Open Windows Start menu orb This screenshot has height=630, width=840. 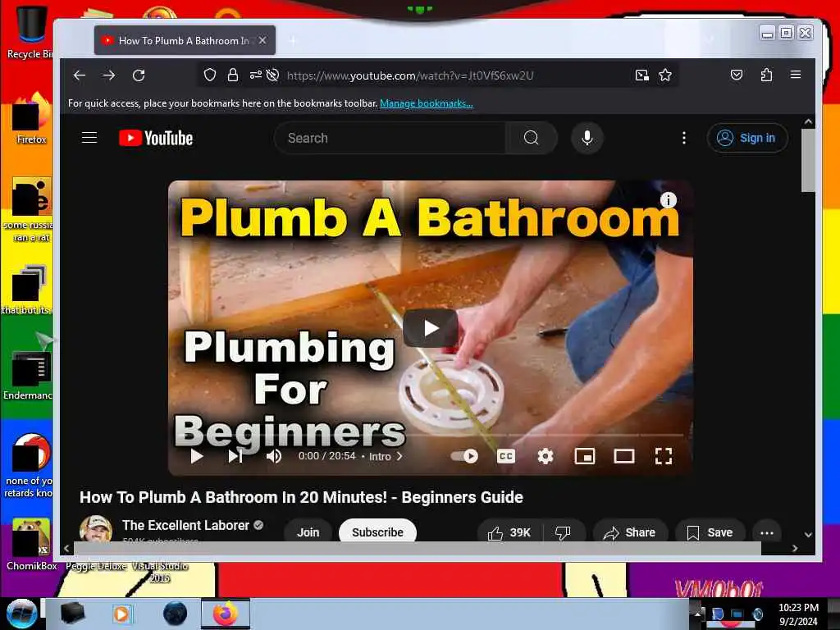[x=21, y=613]
